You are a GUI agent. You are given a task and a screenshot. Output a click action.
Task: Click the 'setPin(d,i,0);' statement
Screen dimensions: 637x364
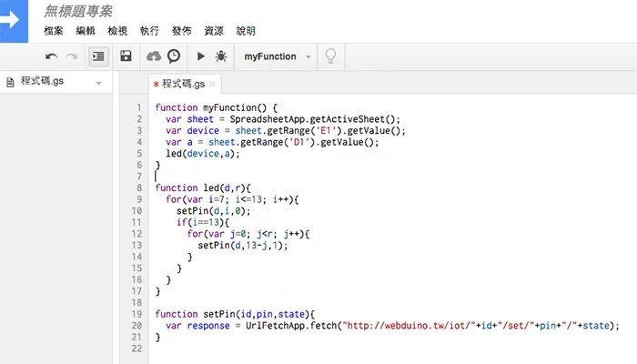[214, 211]
